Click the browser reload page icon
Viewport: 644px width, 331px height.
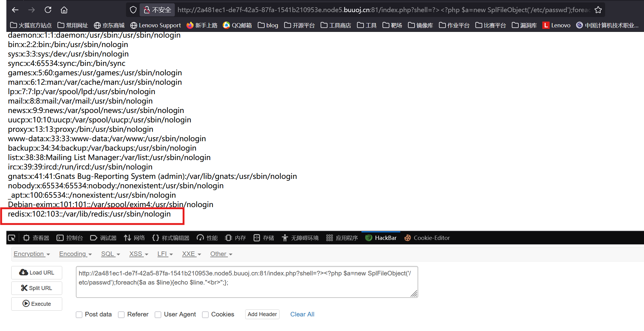48,10
